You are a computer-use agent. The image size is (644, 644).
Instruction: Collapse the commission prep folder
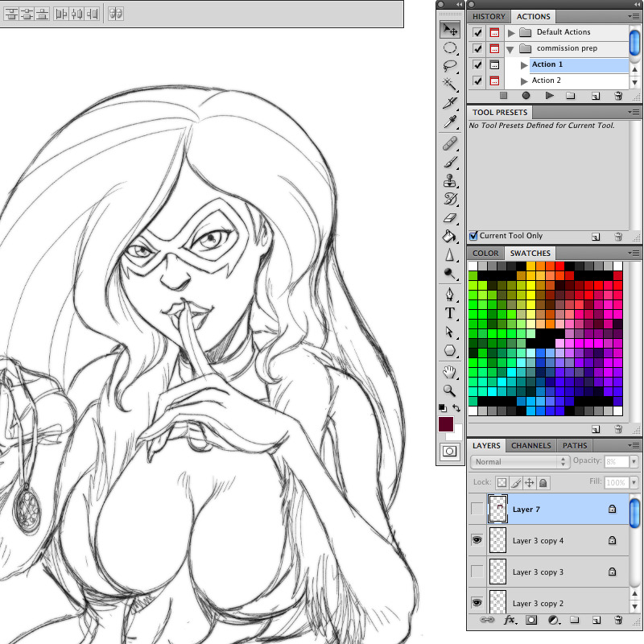[x=510, y=50]
